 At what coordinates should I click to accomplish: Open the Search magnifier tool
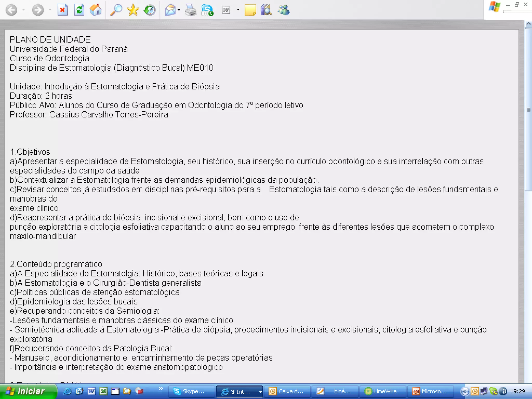116,10
